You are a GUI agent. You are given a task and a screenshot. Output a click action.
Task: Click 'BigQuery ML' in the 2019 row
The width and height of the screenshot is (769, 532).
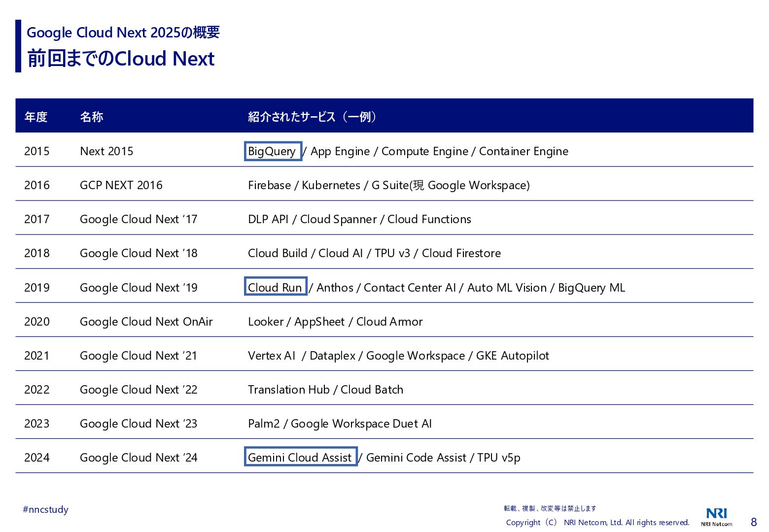[x=592, y=288]
